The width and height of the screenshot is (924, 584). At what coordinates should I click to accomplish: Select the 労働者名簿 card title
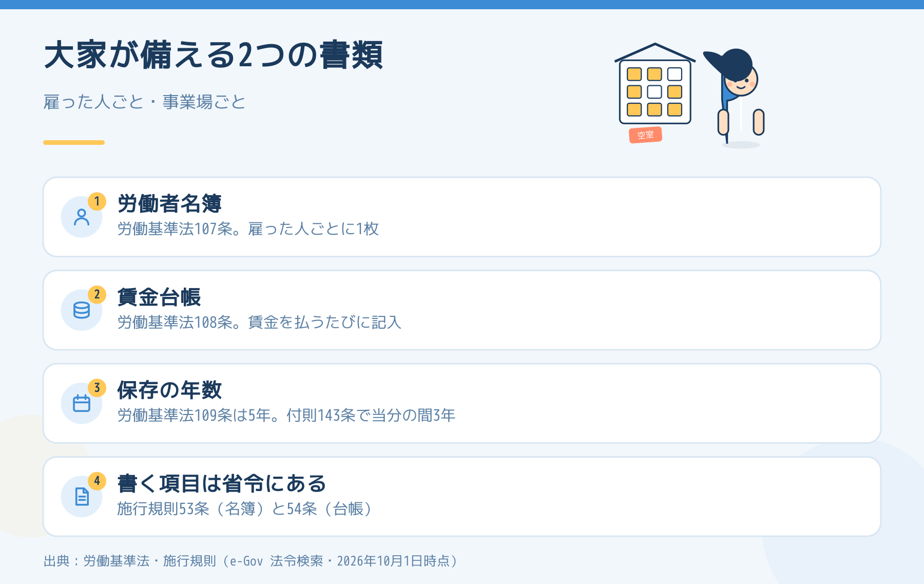coord(169,204)
